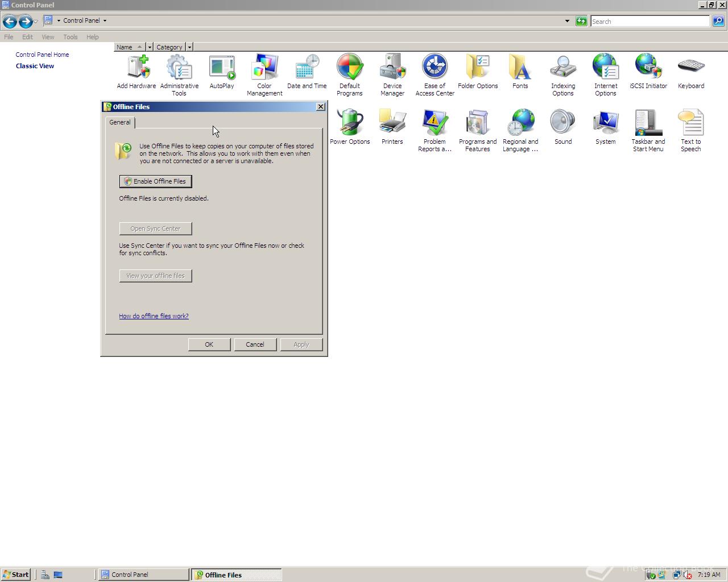Open Internet Options icon

(606, 75)
